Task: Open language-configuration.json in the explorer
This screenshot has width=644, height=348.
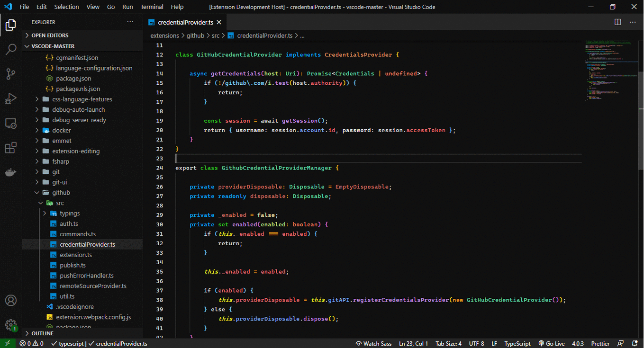Action: (82, 68)
